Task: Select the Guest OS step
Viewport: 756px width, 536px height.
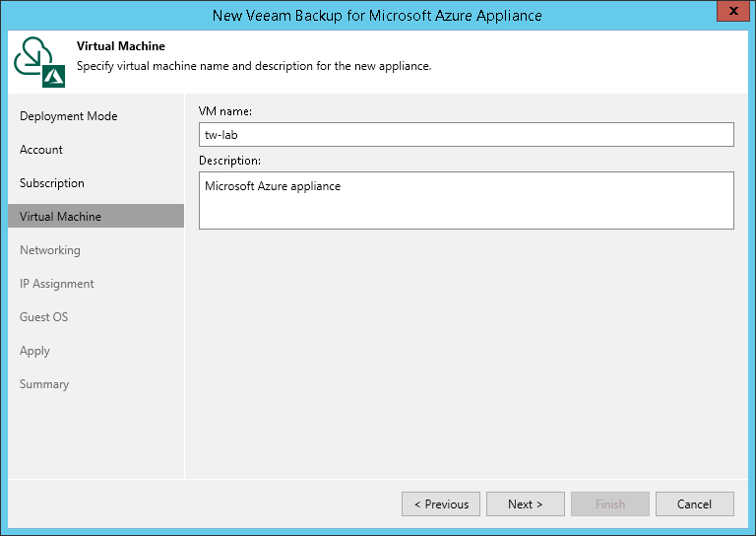Action: pos(43,317)
